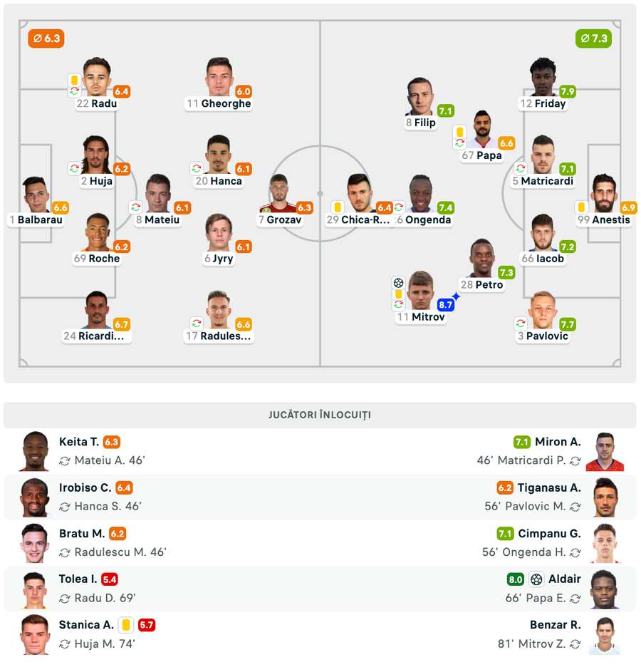The width and height of the screenshot is (641, 672).
Task: Click the substitution icon beside Hanca on pitch
Action: point(196,169)
